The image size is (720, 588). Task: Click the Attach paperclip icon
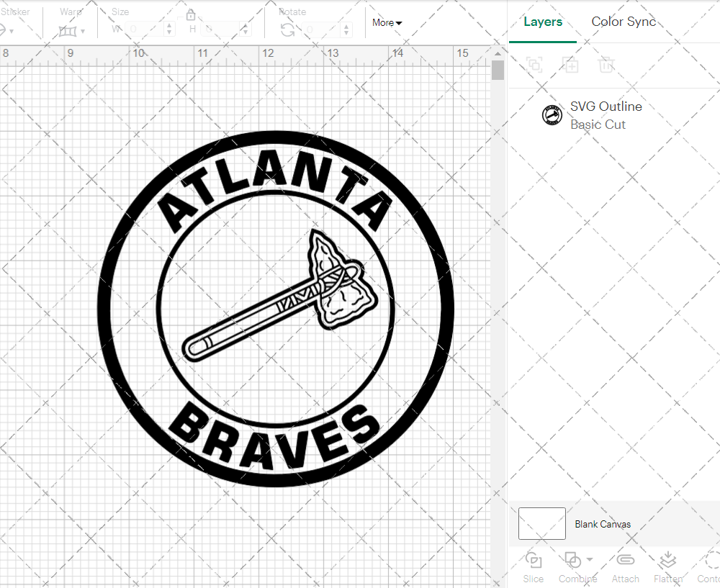click(x=625, y=561)
